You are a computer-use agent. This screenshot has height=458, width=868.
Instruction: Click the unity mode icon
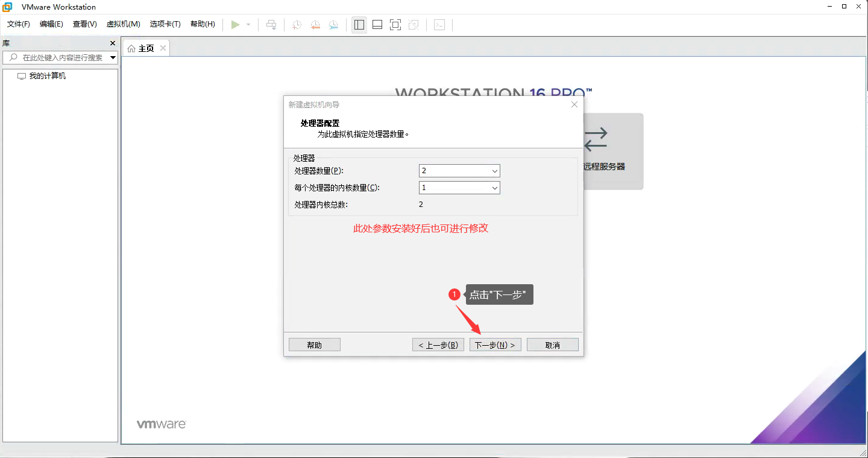414,25
